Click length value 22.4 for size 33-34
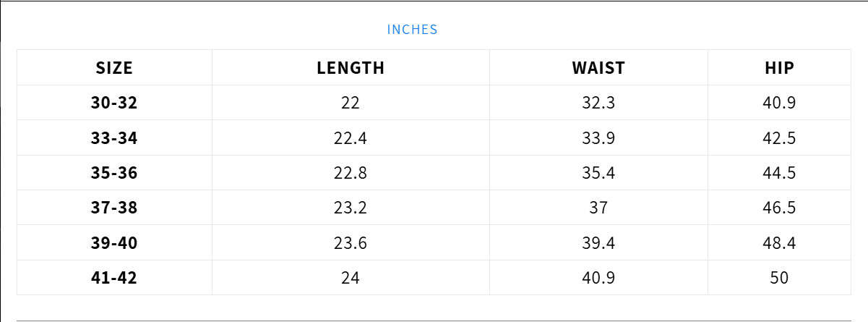 click(351, 138)
